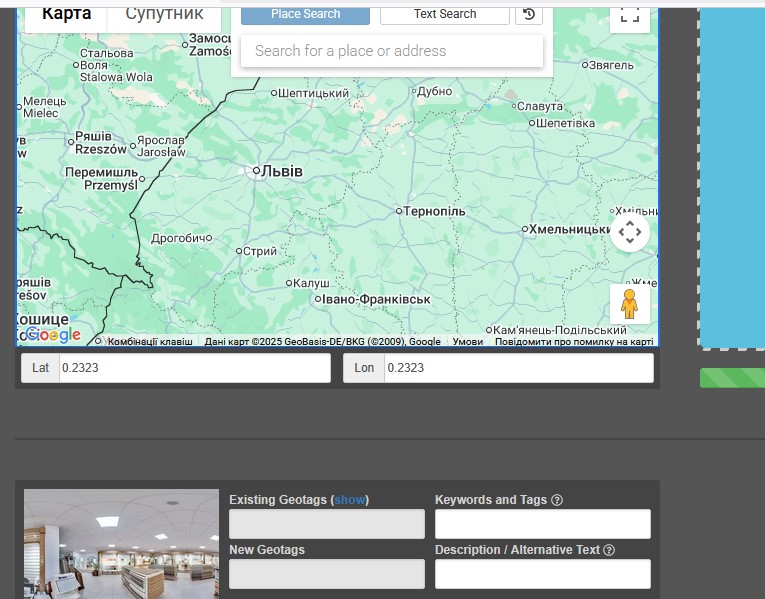The height and width of the screenshot is (599, 765).
Task: Open the map camera pan controls
Action: (x=629, y=232)
